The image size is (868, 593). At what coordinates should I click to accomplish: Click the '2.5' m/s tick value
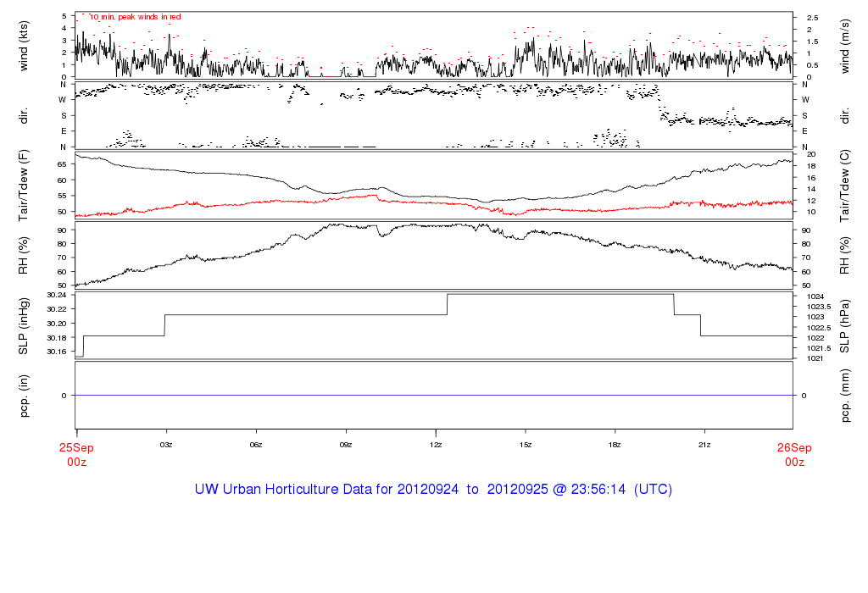point(813,18)
